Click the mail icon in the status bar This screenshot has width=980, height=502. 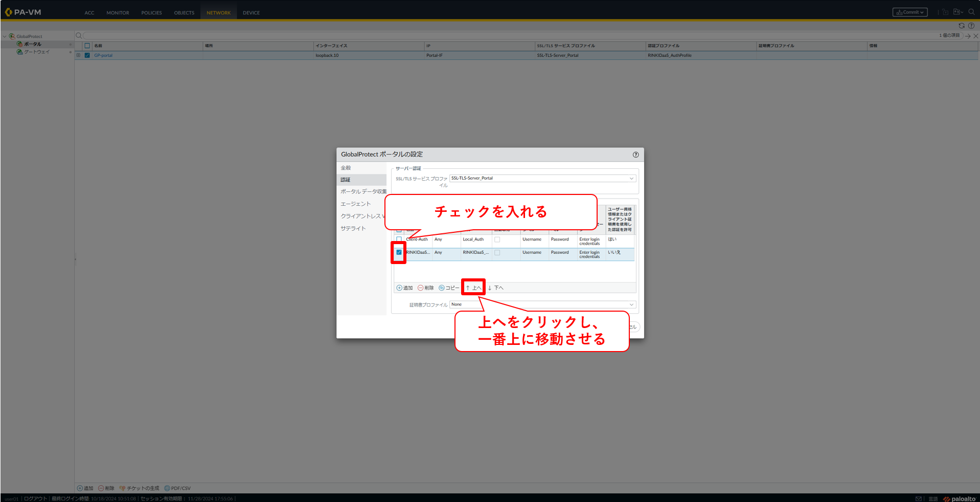pos(919,499)
